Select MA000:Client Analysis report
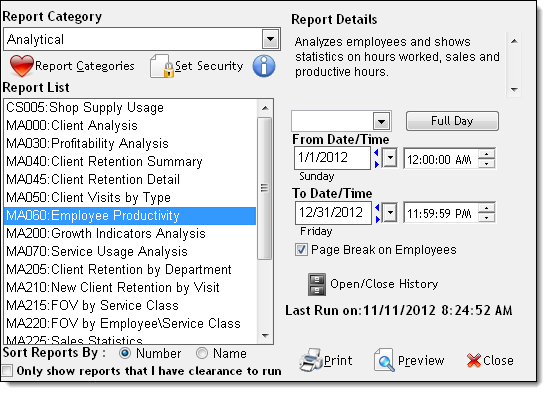The height and width of the screenshot is (393, 548). click(x=130, y=126)
